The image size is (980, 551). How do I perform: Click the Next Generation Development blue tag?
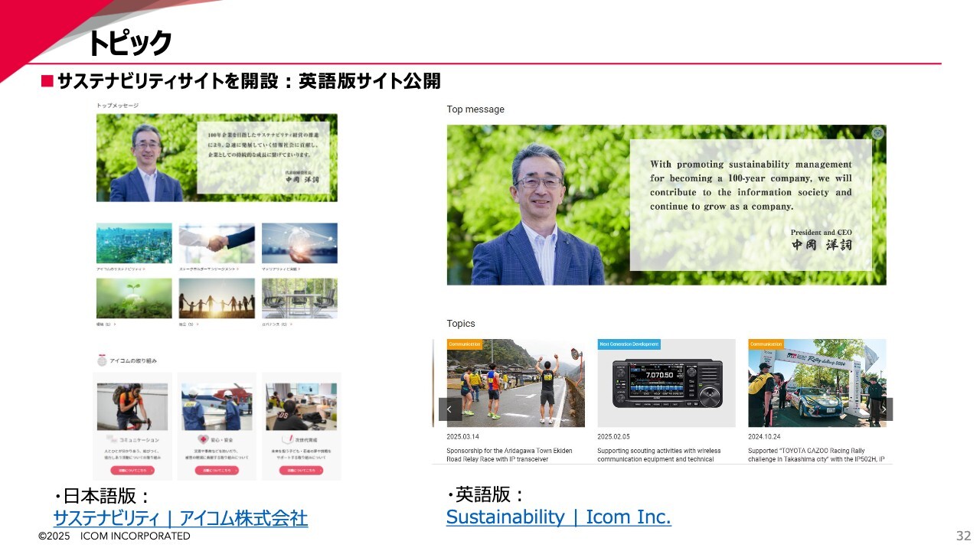[629, 344]
